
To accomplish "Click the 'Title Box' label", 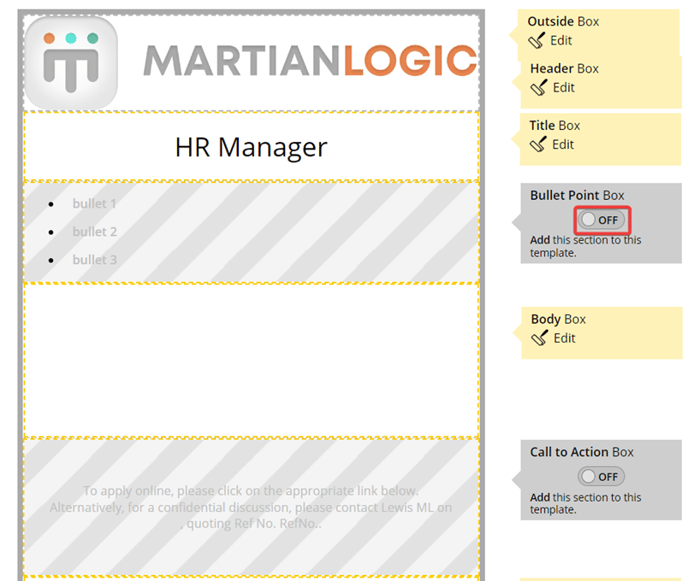I will (555, 126).
